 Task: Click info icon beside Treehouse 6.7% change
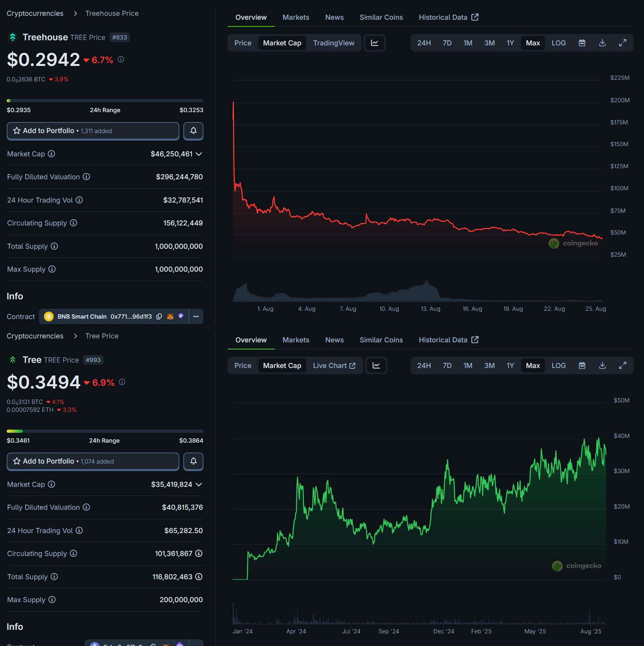point(121,59)
